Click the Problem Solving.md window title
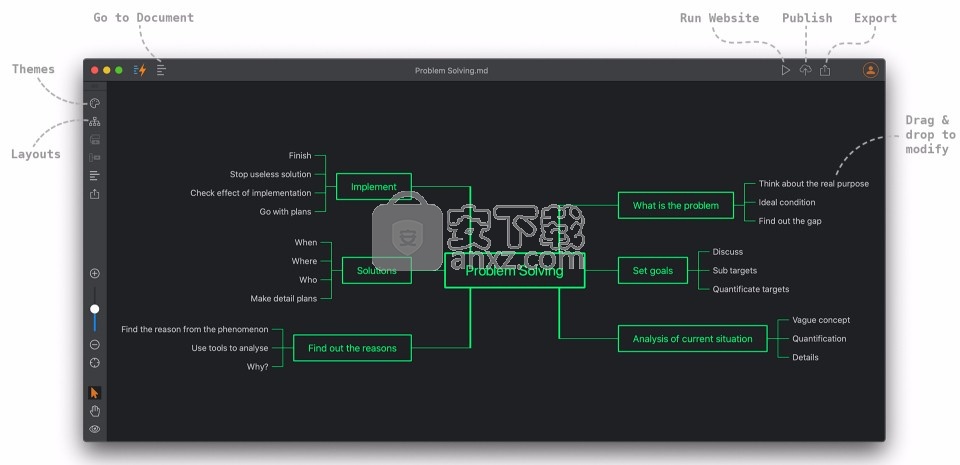 pyautogui.click(x=451, y=71)
